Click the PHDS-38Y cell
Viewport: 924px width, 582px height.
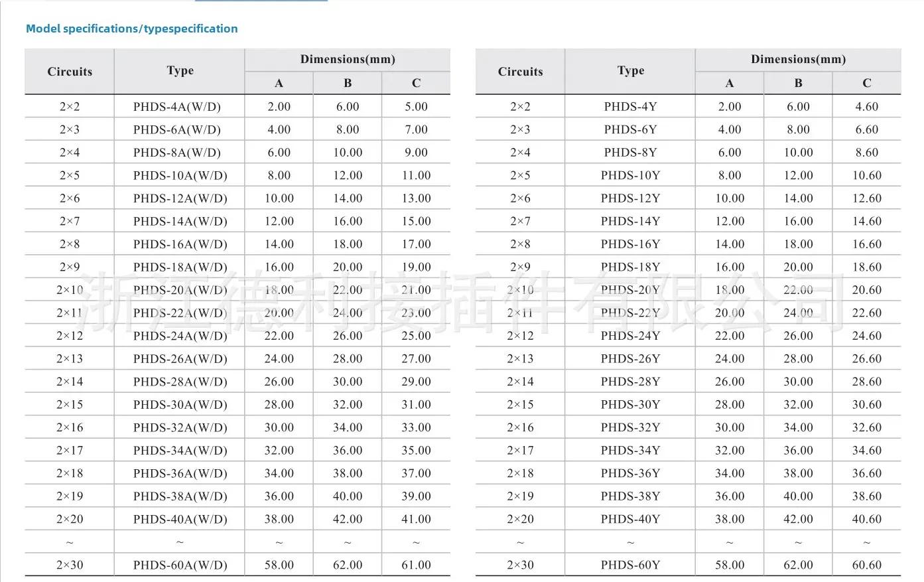coord(630,496)
